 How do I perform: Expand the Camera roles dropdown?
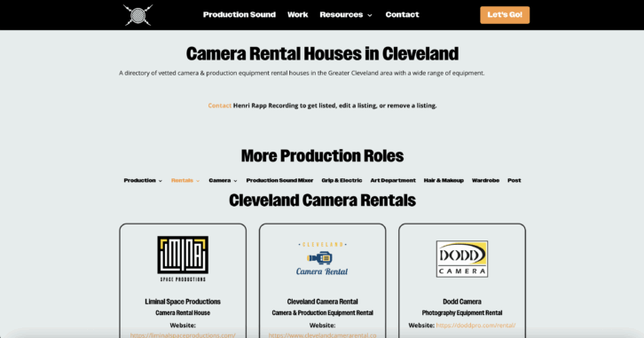click(223, 180)
